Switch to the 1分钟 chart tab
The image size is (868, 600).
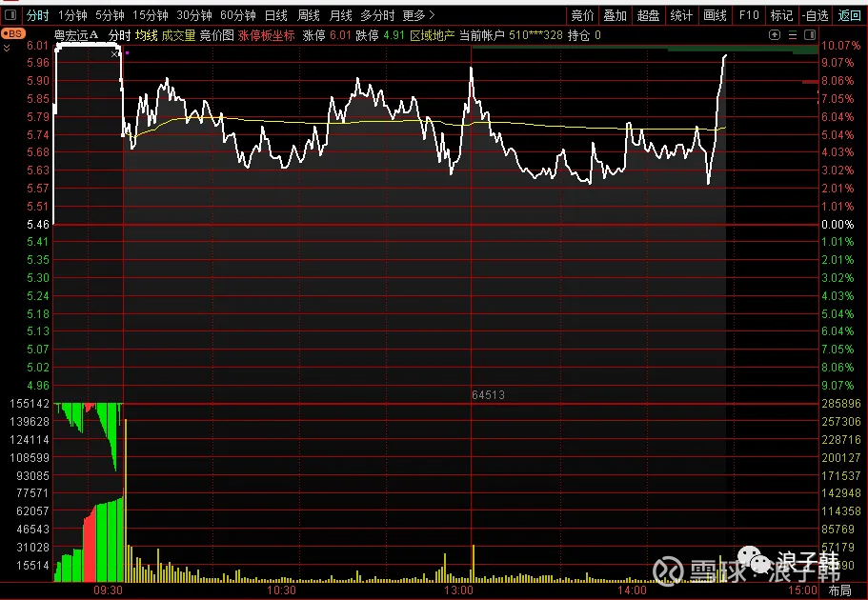tap(73, 15)
